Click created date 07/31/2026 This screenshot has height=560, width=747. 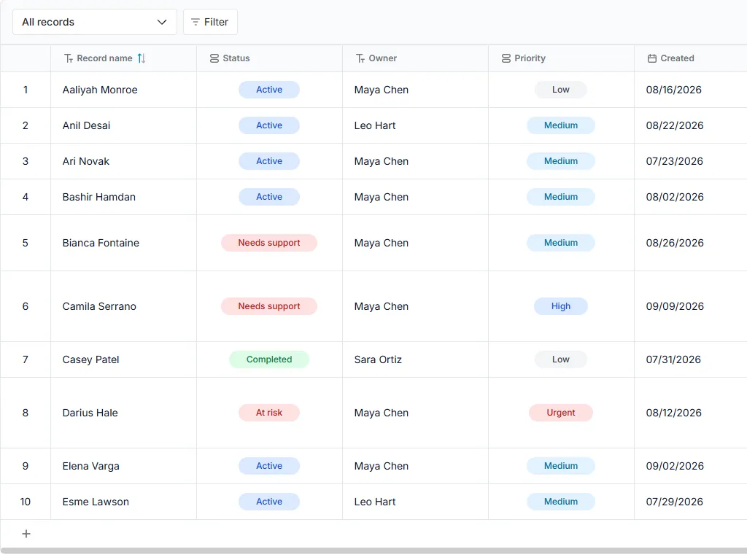[x=673, y=359]
